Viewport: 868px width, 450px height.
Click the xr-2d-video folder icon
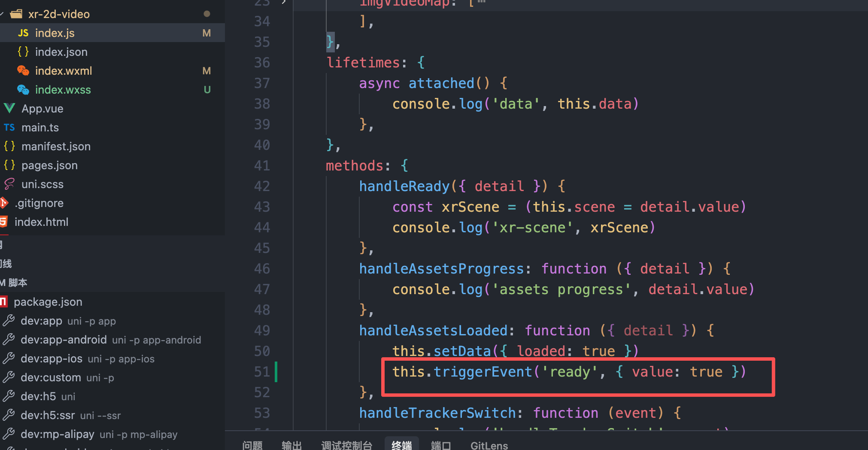[16, 14]
